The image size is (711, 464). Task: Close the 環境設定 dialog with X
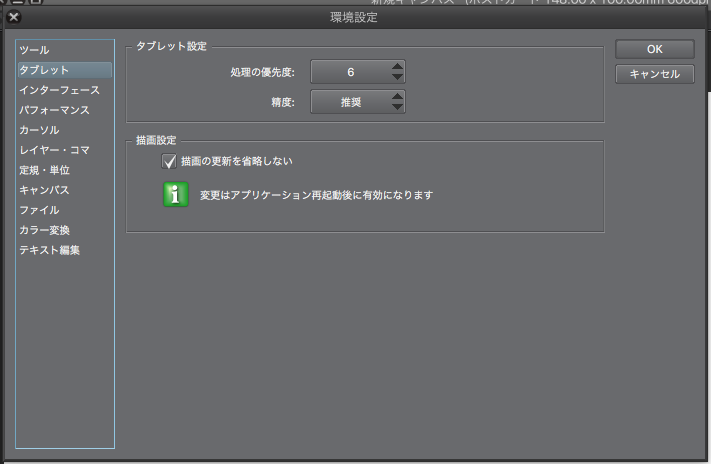(14, 17)
